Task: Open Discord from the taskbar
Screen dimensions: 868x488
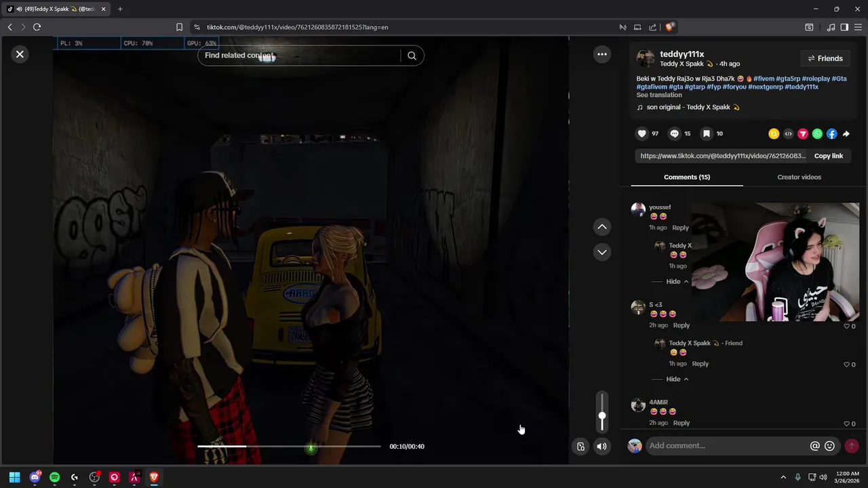Action: [35, 477]
